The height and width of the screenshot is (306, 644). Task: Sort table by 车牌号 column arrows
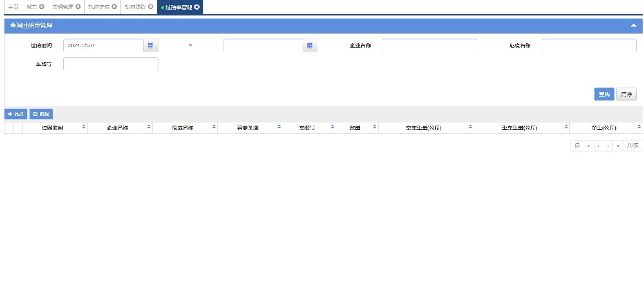[x=333, y=128]
